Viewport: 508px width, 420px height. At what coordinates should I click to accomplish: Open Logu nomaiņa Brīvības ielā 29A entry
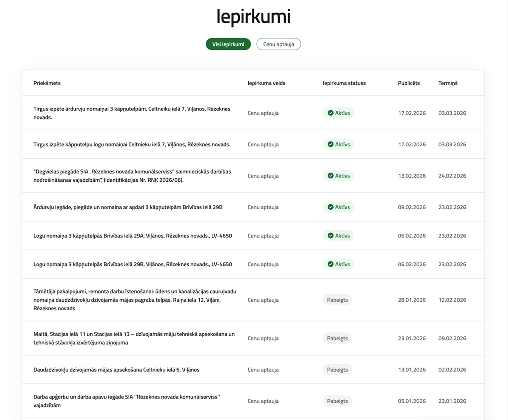click(132, 236)
